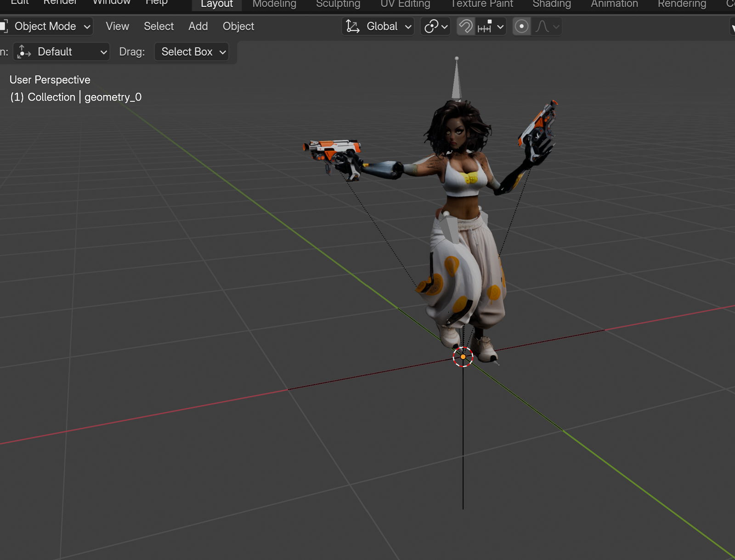The image size is (735, 560).
Task: Switch to the Shading workspace tab
Action: click(552, 4)
